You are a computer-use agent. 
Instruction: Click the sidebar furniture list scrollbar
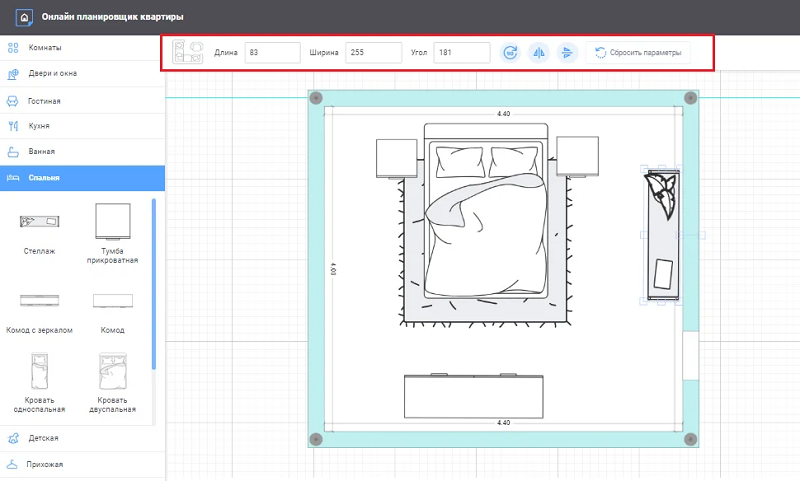tap(154, 283)
